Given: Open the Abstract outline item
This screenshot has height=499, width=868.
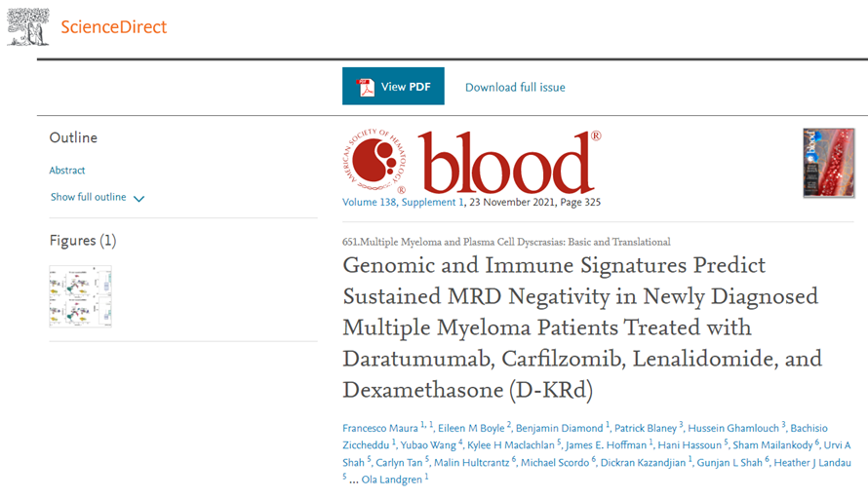Looking at the screenshot, I should tap(67, 171).
